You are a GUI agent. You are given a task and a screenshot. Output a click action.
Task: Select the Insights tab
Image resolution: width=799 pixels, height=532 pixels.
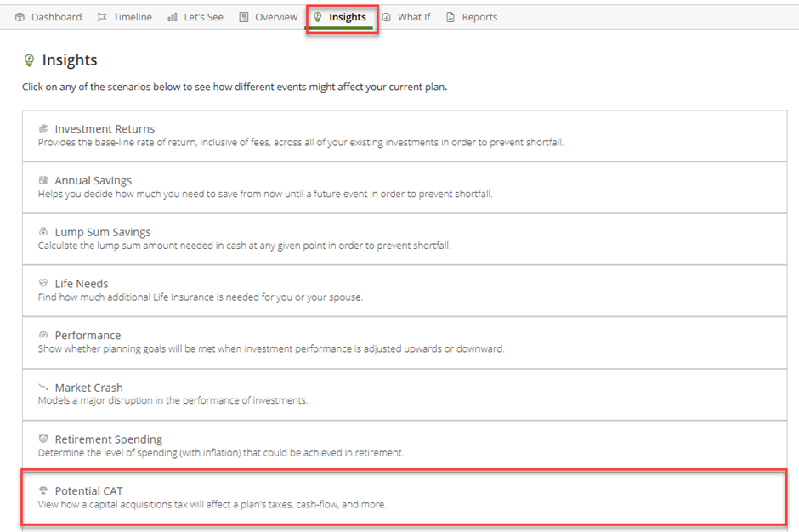tap(340, 17)
